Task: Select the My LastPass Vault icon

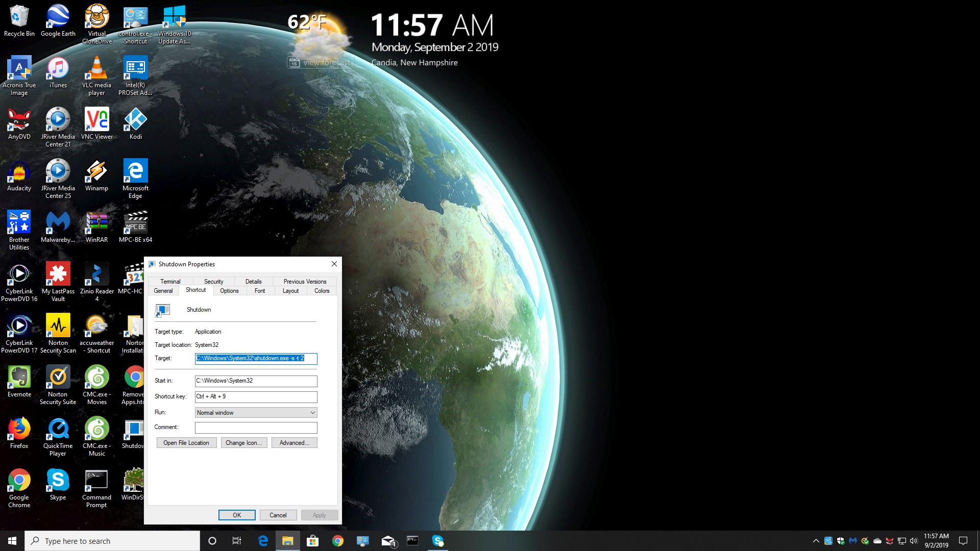Action: pos(58,282)
